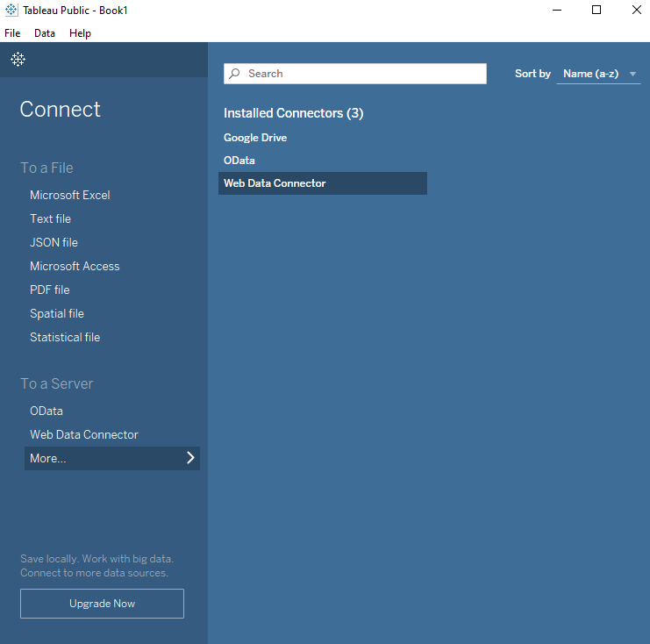Connect to a Microsoft Access file

coord(75,266)
